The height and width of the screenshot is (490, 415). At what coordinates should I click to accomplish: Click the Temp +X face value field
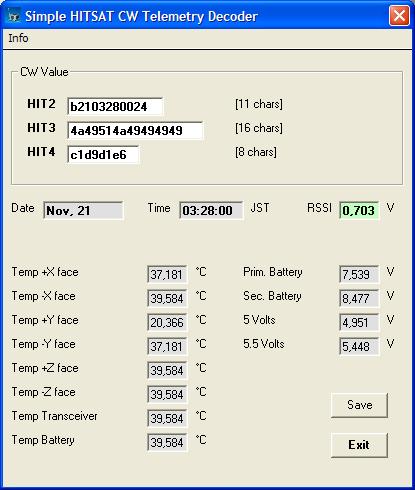(167, 274)
